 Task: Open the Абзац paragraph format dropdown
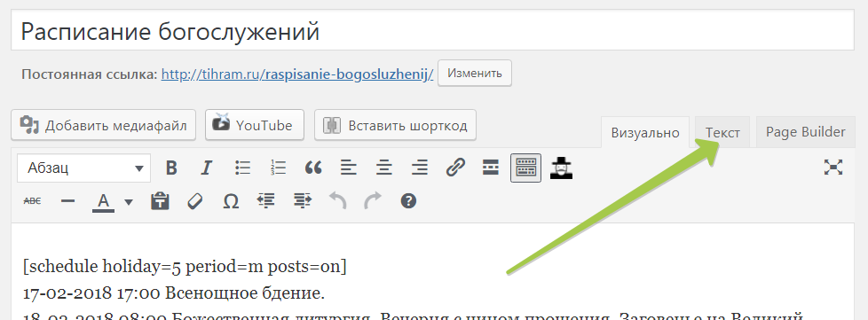tap(84, 168)
